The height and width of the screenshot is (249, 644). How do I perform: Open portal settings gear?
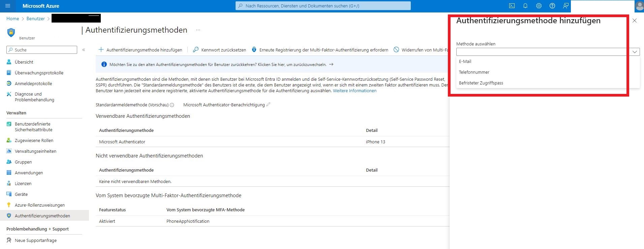pos(539,6)
